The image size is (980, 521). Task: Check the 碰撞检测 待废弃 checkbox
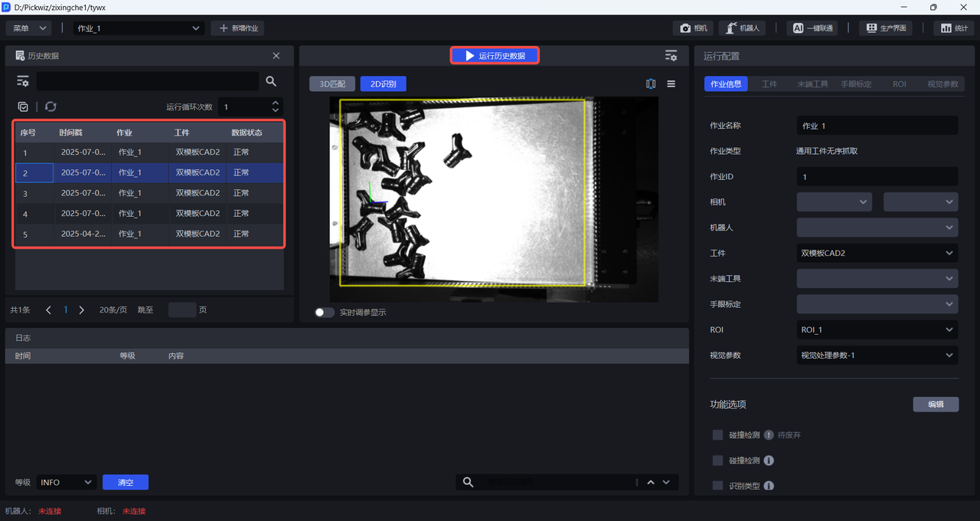point(717,434)
